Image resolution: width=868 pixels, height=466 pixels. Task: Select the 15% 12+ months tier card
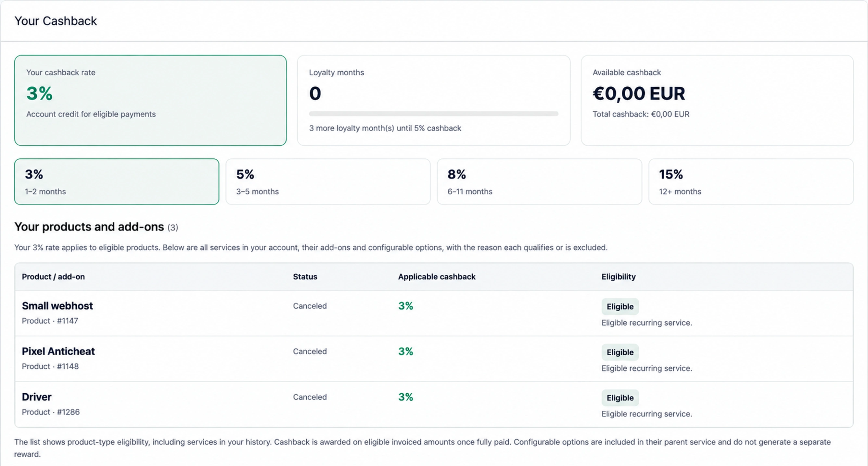coord(751,181)
